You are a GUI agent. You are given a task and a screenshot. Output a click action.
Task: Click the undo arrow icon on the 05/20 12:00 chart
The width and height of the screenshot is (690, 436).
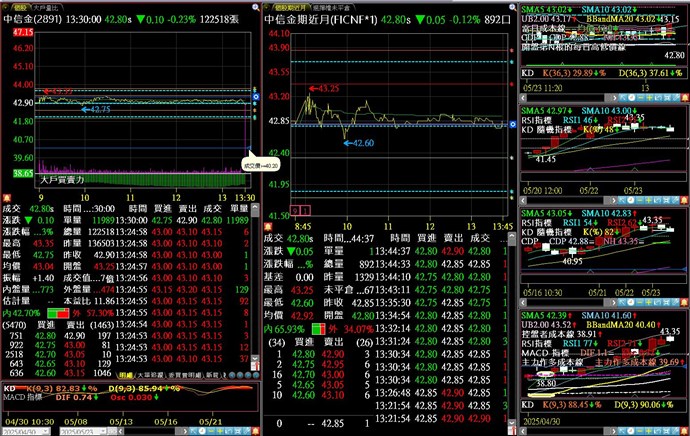point(659,200)
